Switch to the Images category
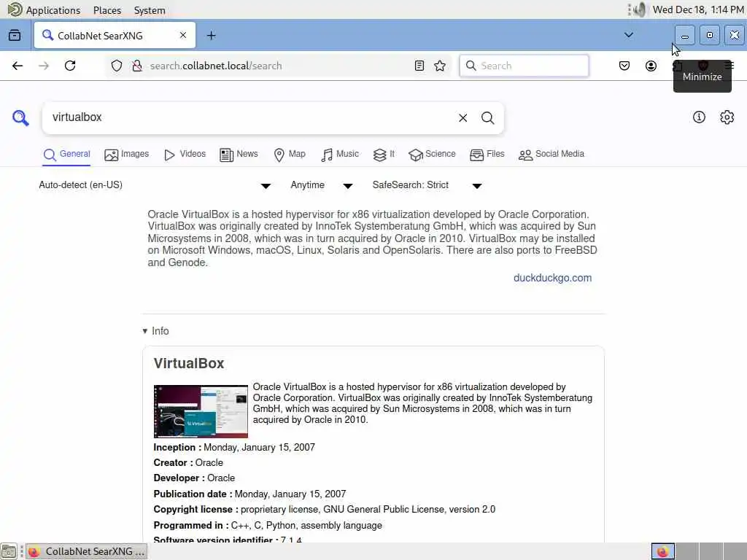The height and width of the screenshot is (560, 747). pyautogui.click(x=127, y=155)
